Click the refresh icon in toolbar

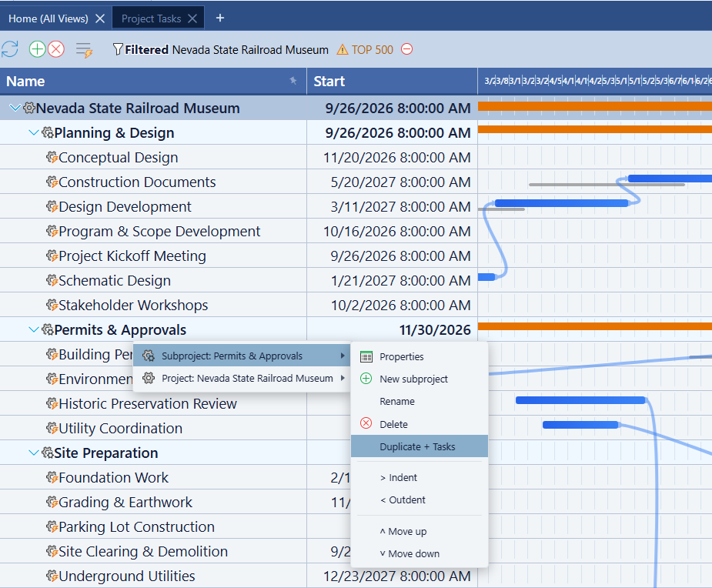click(x=9, y=49)
